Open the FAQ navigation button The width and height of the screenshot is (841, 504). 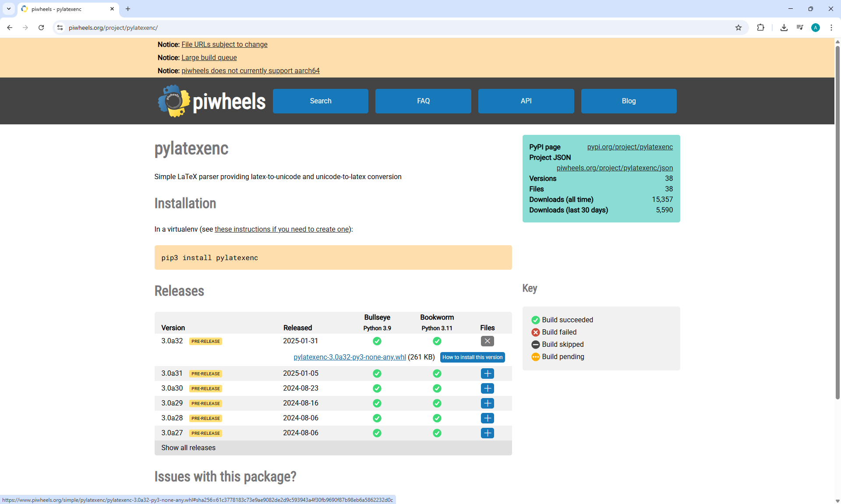point(423,101)
